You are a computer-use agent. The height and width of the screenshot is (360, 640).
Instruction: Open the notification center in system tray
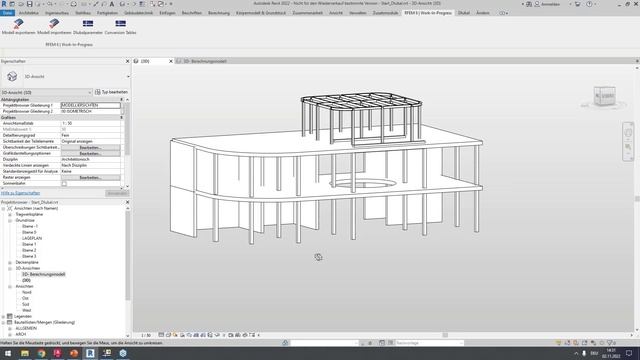(629, 353)
